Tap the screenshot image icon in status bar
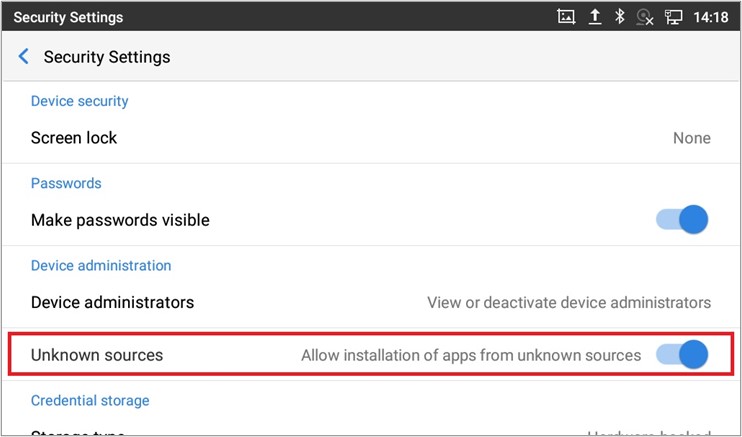The height and width of the screenshot is (437, 742). point(566,17)
